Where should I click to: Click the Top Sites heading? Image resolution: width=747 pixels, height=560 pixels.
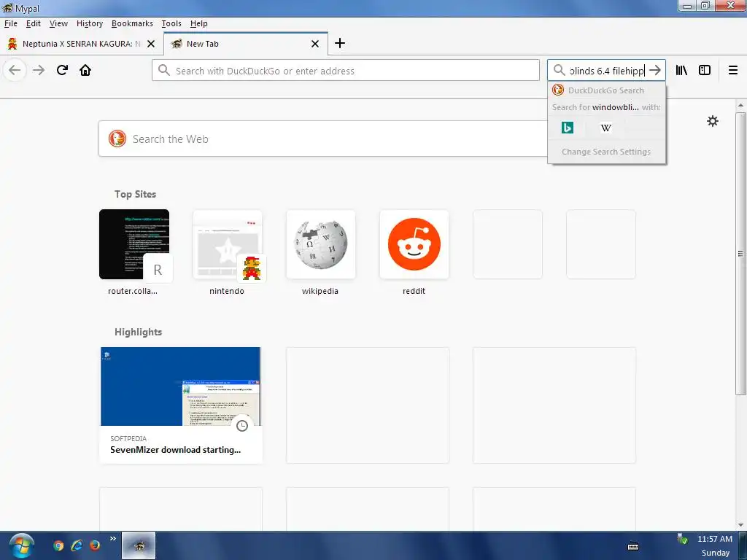pyautogui.click(x=135, y=194)
